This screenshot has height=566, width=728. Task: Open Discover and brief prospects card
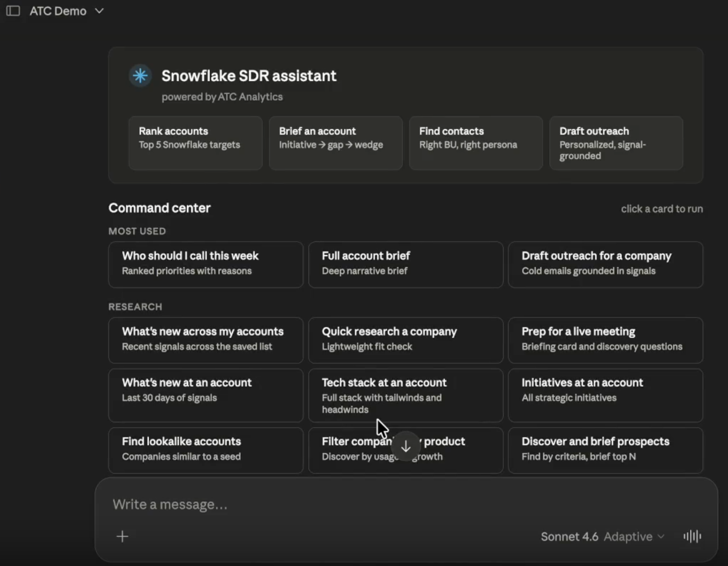[605, 450]
